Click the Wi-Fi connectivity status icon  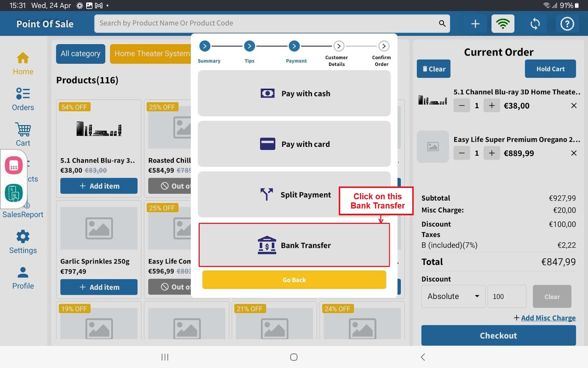(x=503, y=24)
